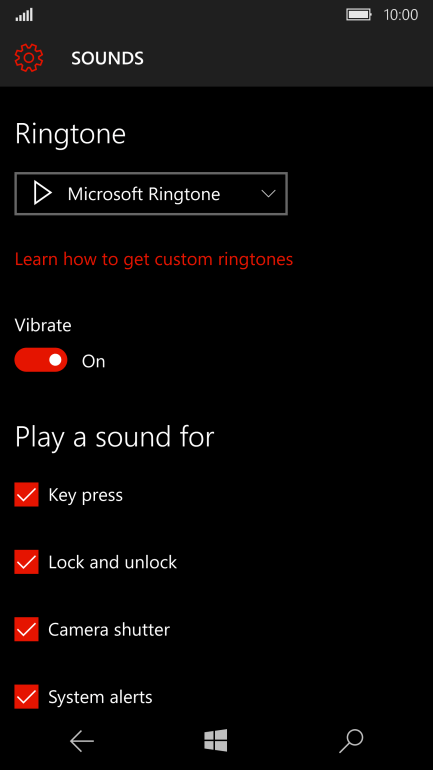Tap the Play a sound for heading

tap(114, 437)
